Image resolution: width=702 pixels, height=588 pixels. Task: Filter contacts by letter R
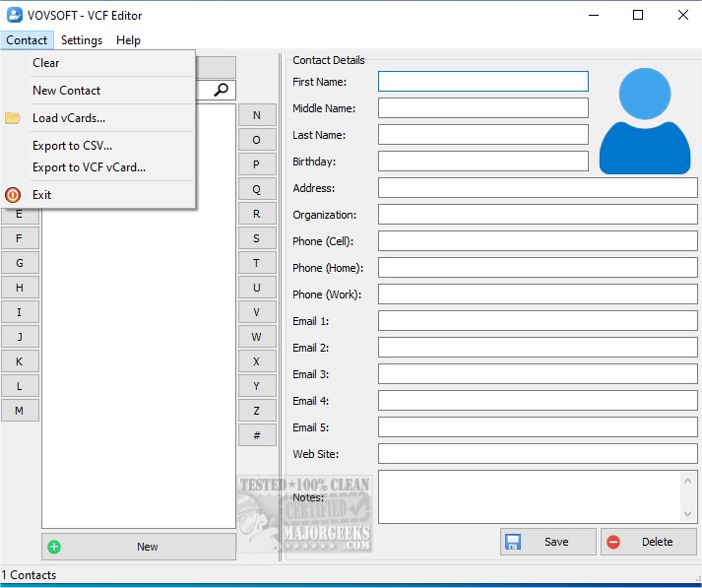coord(257,214)
